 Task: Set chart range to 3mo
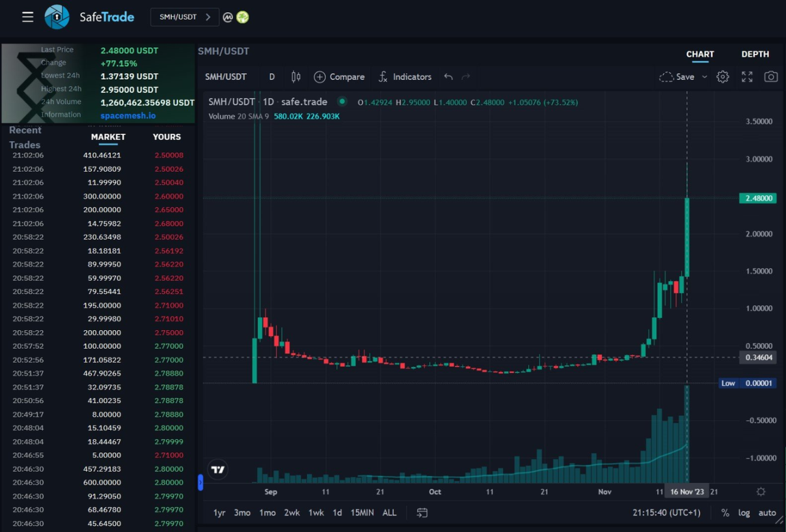pos(242,512)
